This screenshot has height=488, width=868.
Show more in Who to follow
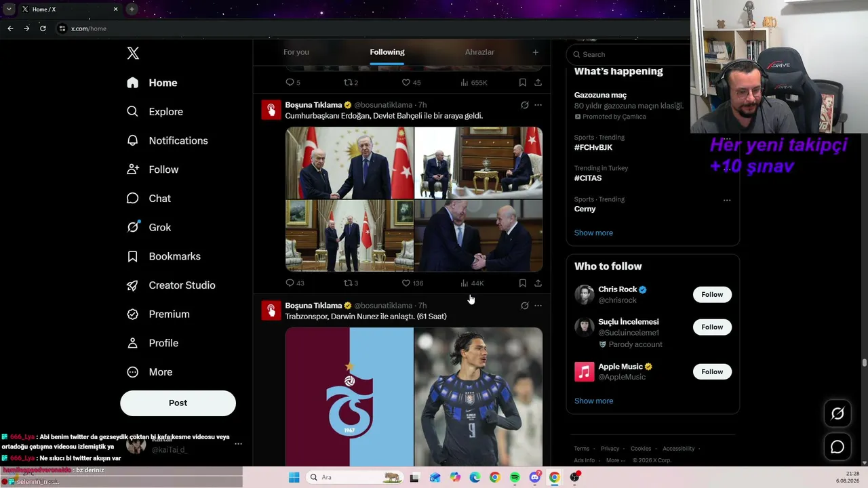tap(593, 401)
